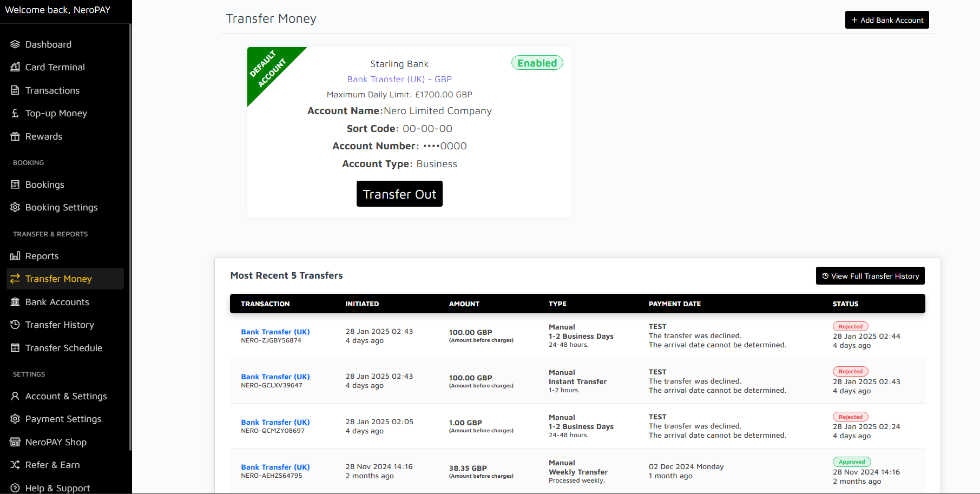The width and height of the screenshot is (980, 494).
Task: Open Bank Transfer link NERO-AEHZS64795
Action: pos(275,467)
